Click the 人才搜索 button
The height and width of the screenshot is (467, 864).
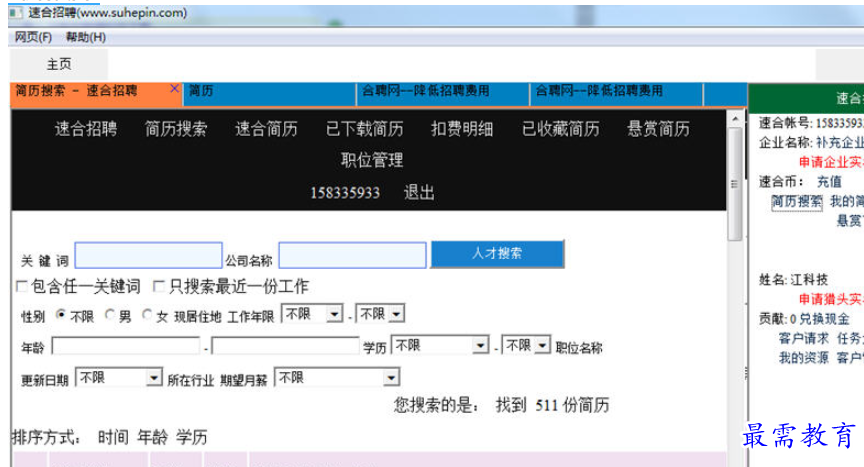(497, 254)
